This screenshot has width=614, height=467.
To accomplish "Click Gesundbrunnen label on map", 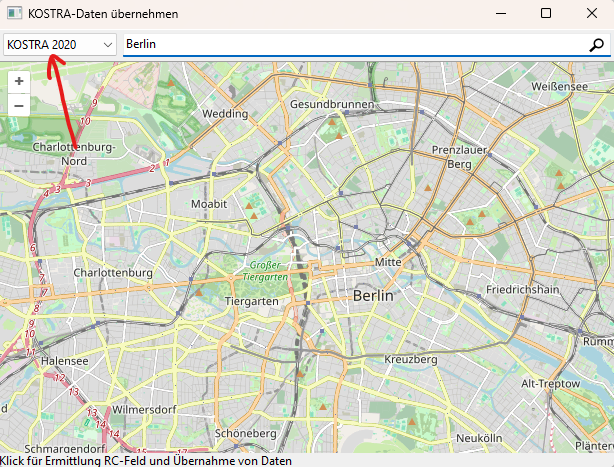I will (x=331, y=104).
